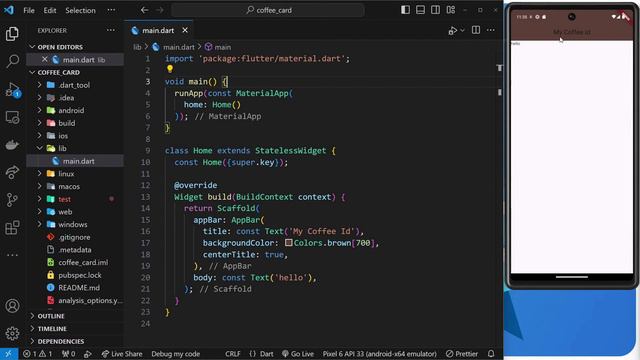The width and height of the screenshot is (640, 360).
Task: Click Prettier in status bar
Action: tap(462, 354)
